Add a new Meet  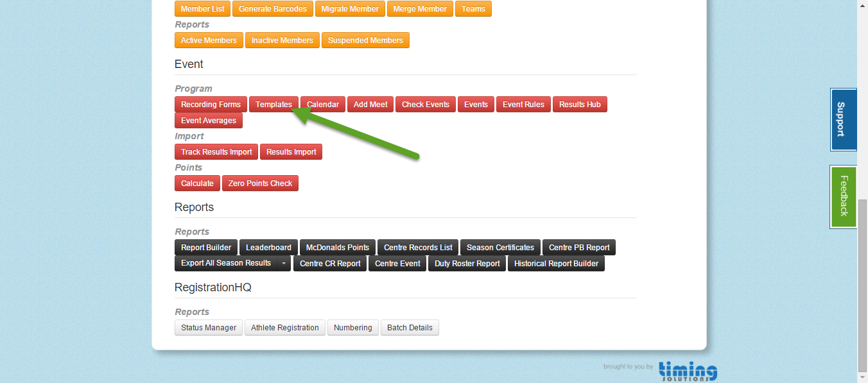(370, 104)
